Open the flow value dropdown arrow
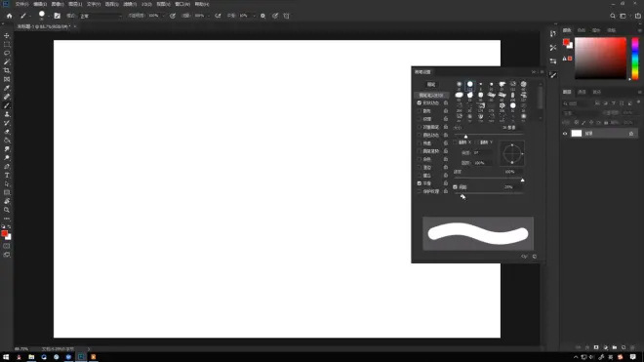Image resolution: width=644 pixels, height=362 pixels. [x=208, y=16]
